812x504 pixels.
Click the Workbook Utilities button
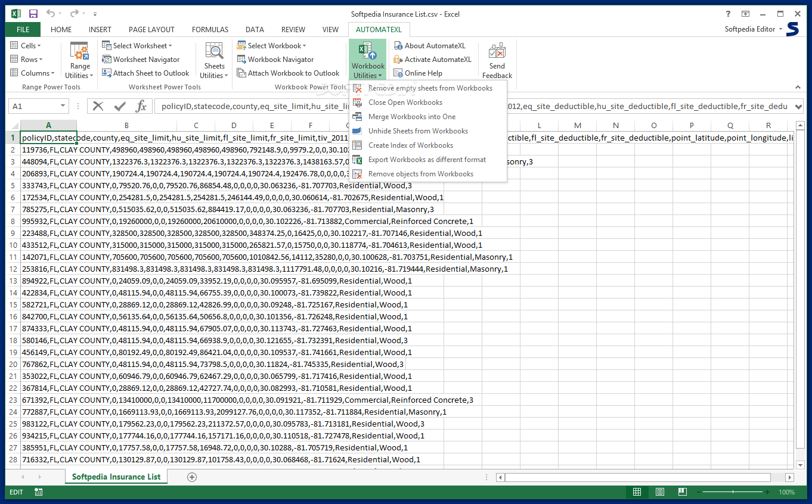(x=368, y=60)
